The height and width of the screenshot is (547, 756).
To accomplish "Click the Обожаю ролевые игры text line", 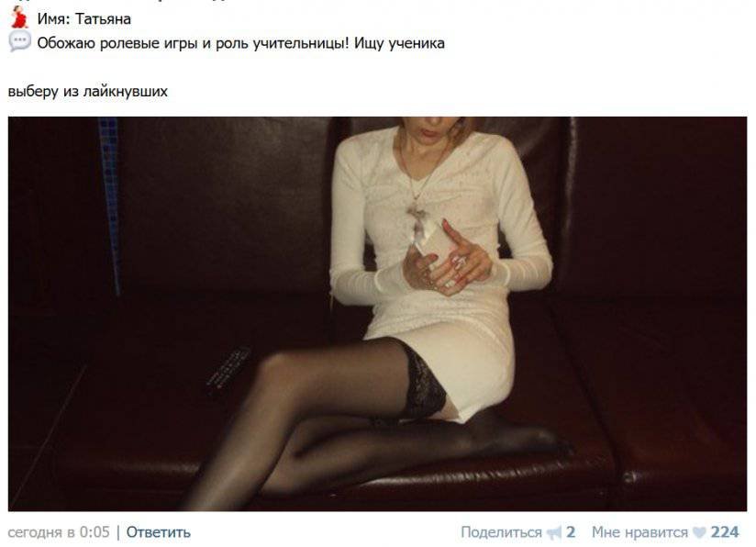I will pos(240,43).
